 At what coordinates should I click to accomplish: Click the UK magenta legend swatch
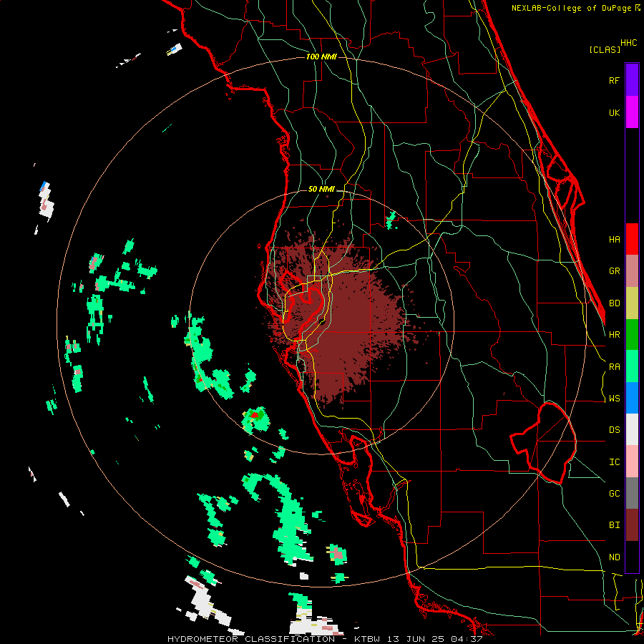[x=632, y=112]
